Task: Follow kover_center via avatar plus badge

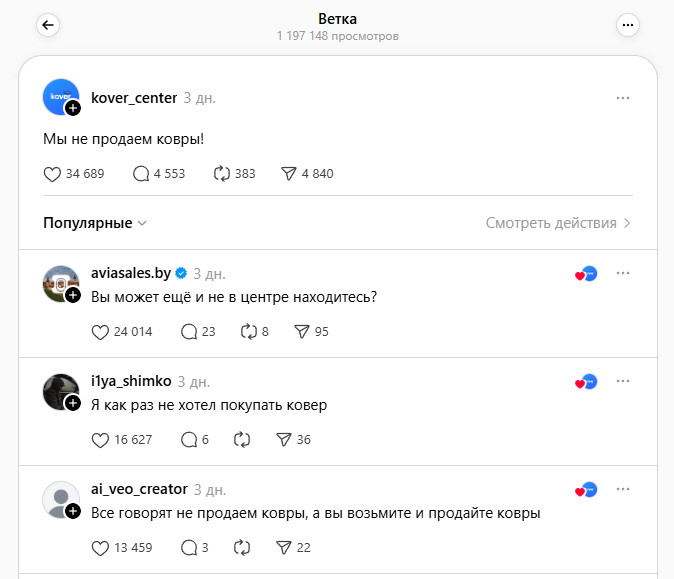Action: (x=73, y=108)
